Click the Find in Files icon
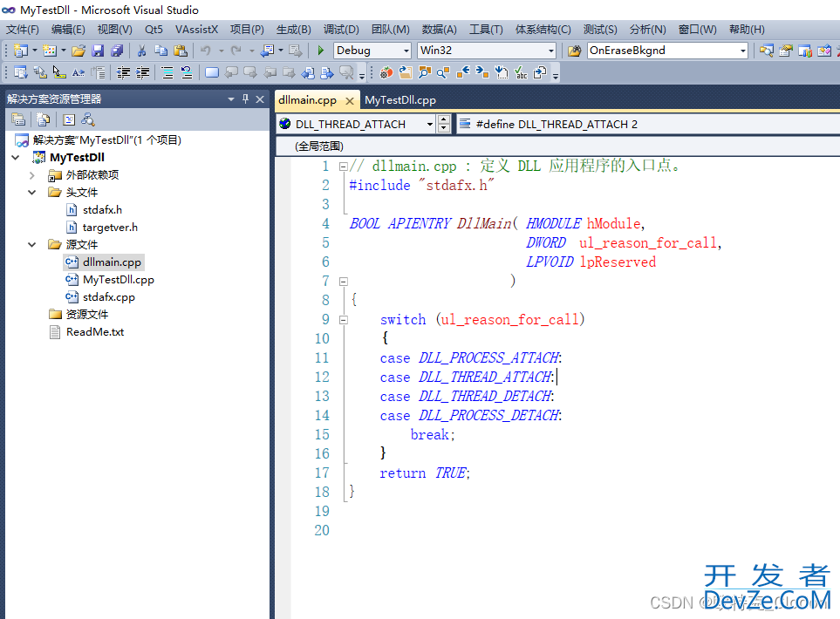 pyautogui.click(x=574, y=51)
